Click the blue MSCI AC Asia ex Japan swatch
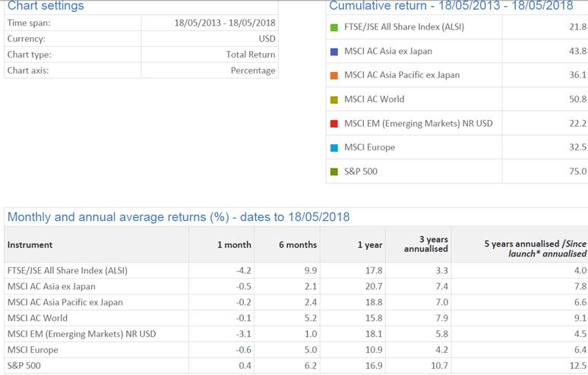This screenshot has width=588, height=375. coord(334,52)
